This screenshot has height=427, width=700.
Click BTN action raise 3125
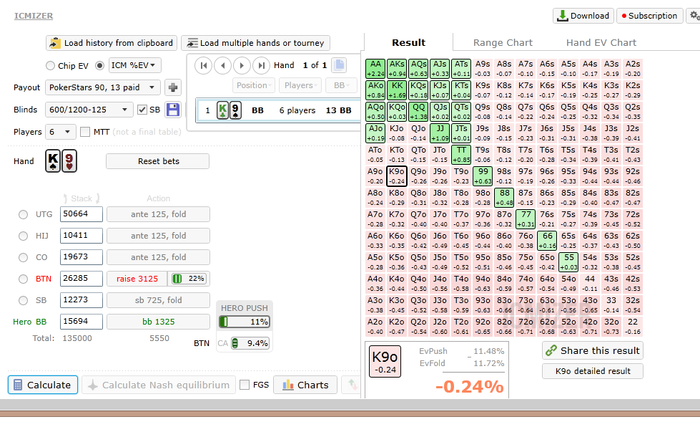(x=137, y=279)
